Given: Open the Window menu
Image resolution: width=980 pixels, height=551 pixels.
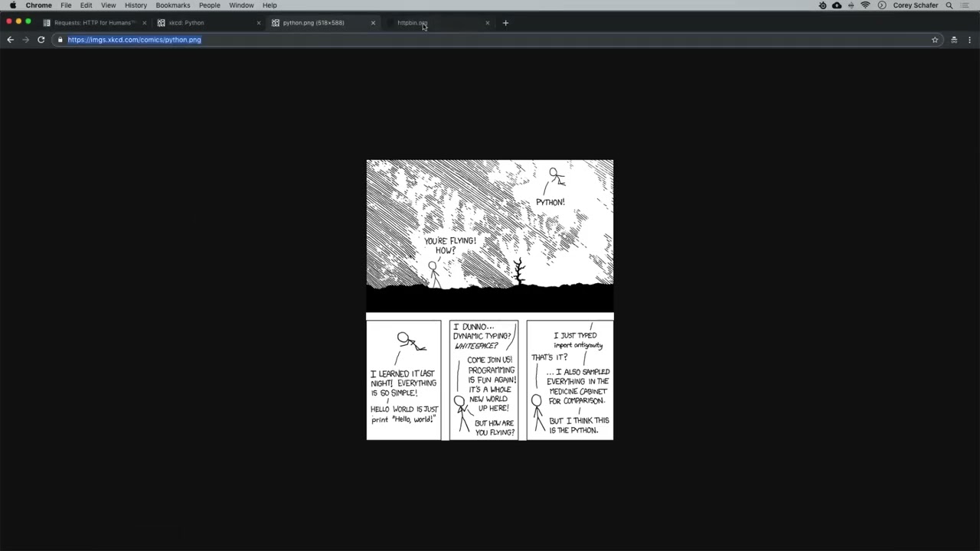Looking at the screenshot, I should [241, 5].
